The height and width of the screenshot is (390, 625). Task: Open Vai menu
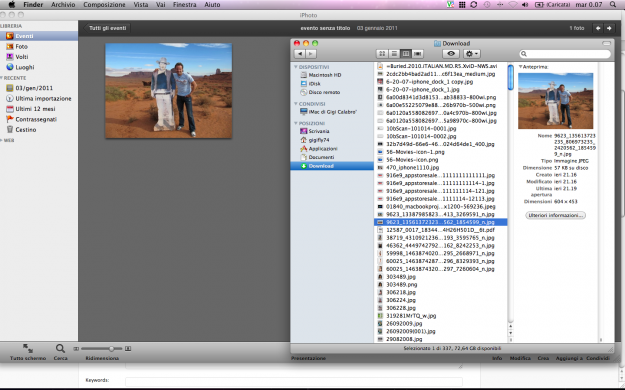[x=161, y=5]
